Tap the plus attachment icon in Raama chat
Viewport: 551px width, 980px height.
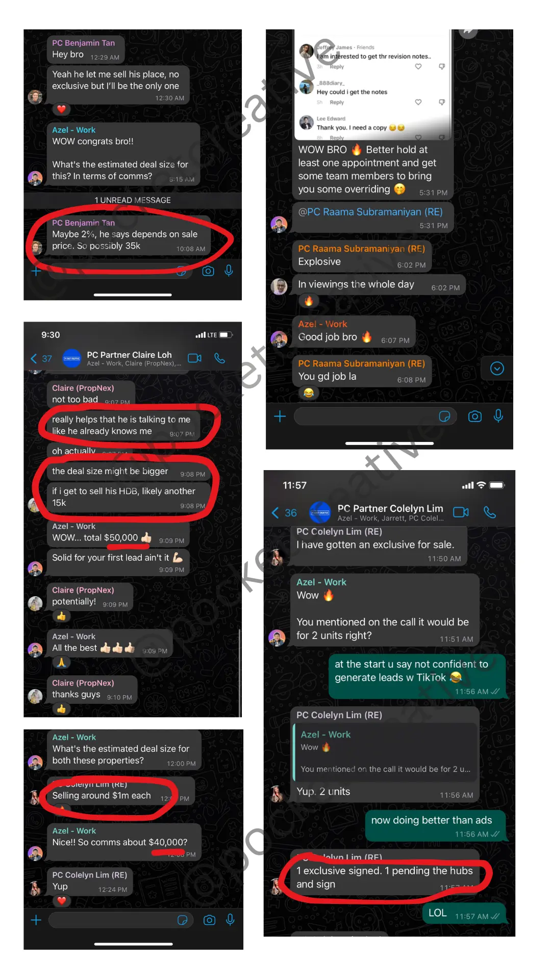point(280,416)
